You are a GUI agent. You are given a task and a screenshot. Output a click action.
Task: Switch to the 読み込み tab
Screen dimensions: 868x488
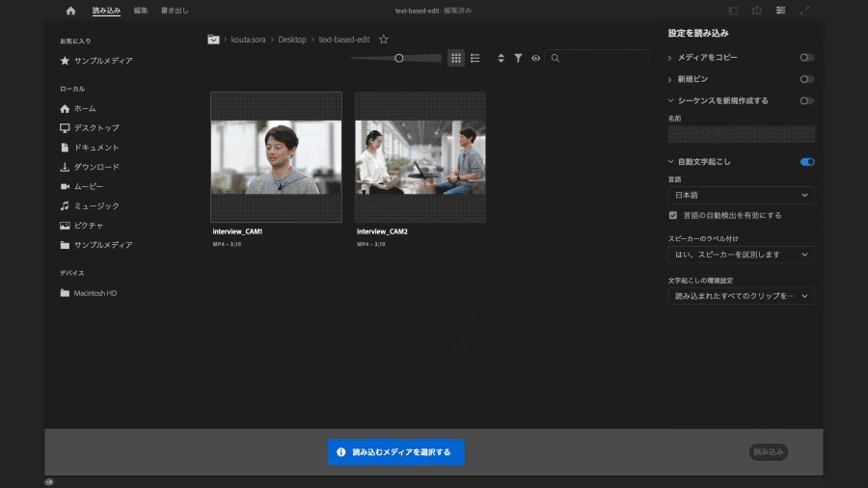coord(106,11)
